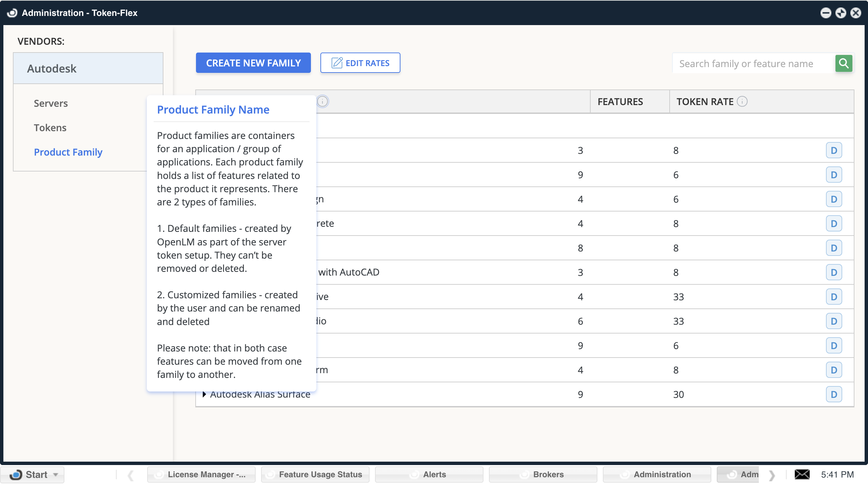Viewport: 868px width, 484px height.
Task: Switch to the Servers section
Action: [51, 103]
